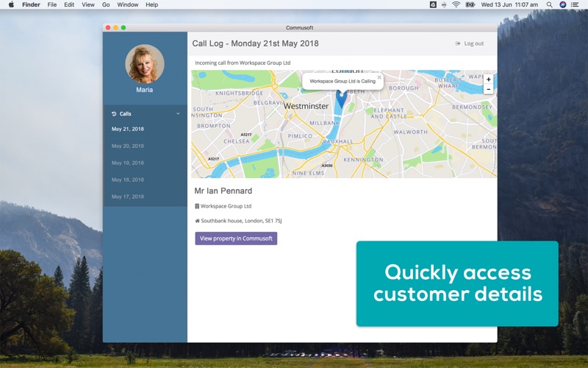The image size is (588, 368).
Task: Click the Call Log date heading
Action: click(255, 43)
